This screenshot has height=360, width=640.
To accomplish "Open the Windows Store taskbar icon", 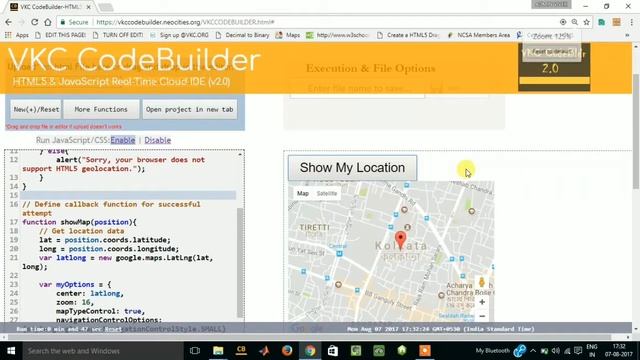I will [x=333, y=351].
